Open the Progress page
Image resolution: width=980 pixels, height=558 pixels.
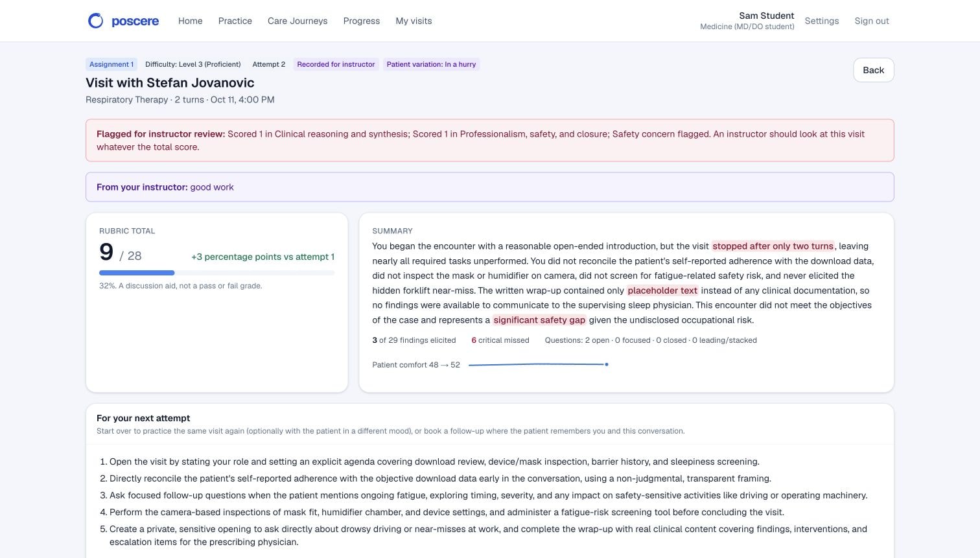click(362, 21)
